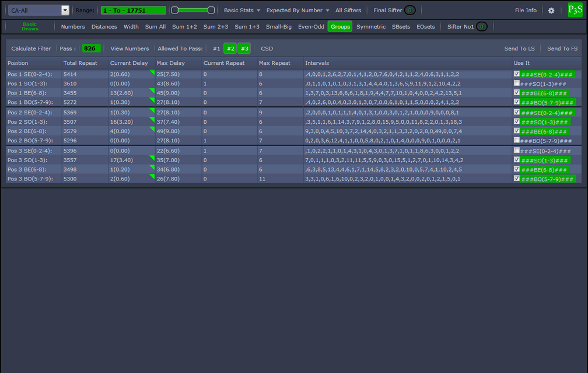
Task: Toggle Allowed To Pass #3
Action: click(244, 48)
